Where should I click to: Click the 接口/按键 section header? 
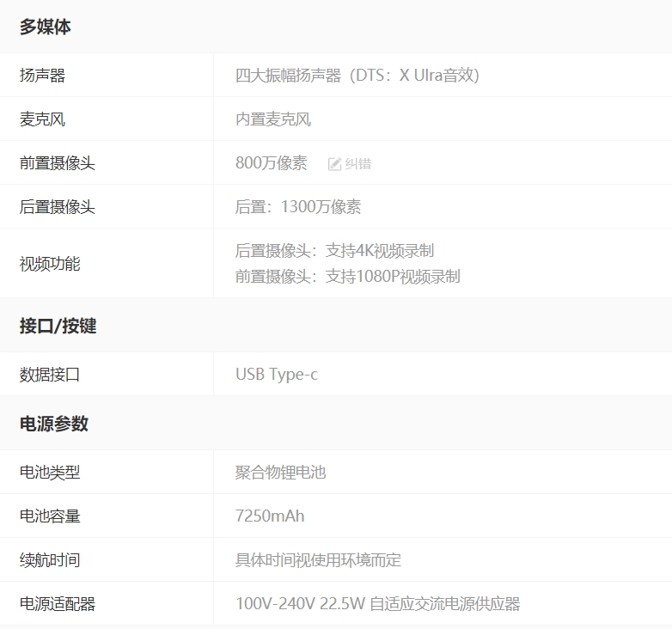point(58,326)
